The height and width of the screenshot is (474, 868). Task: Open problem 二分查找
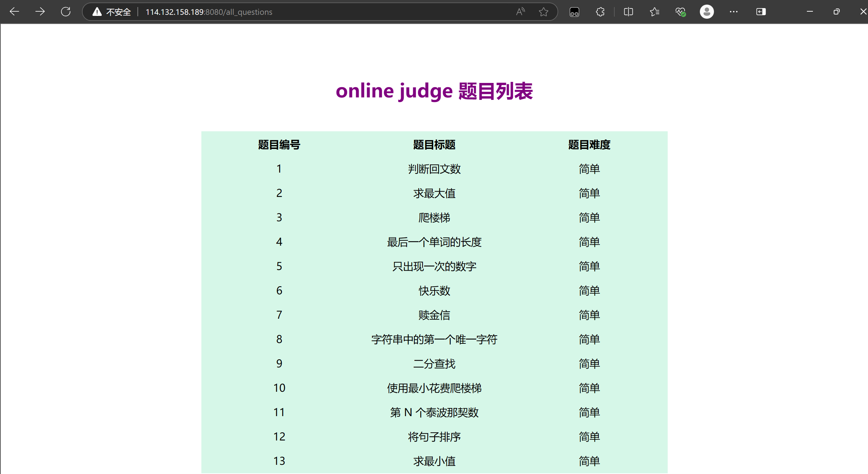pyautogui.click(x=434, y=364)
